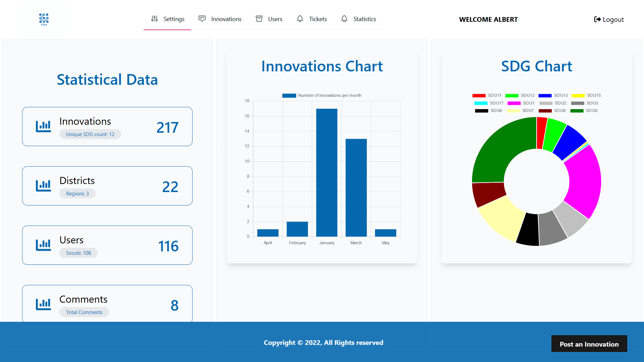
Task: Click the Innovations count 217
Action: (x=167, y=127)
